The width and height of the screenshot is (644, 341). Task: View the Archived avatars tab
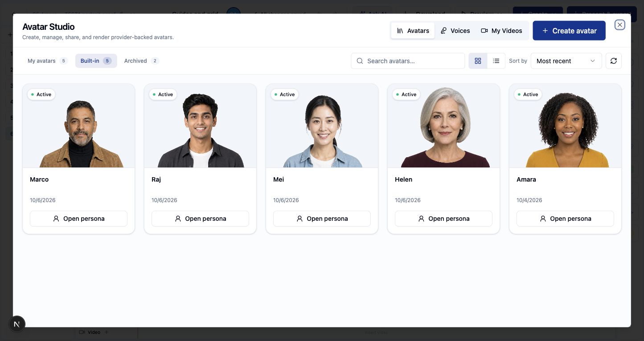(141, 61)
